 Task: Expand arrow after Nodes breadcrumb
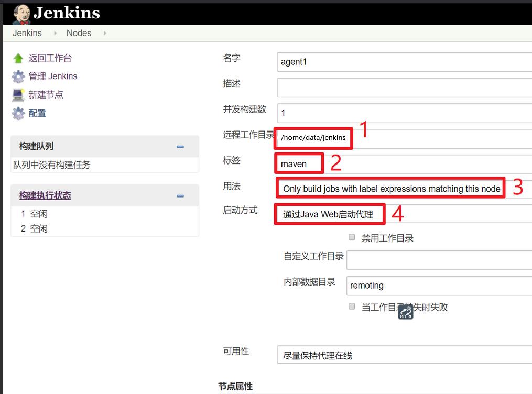105,33
